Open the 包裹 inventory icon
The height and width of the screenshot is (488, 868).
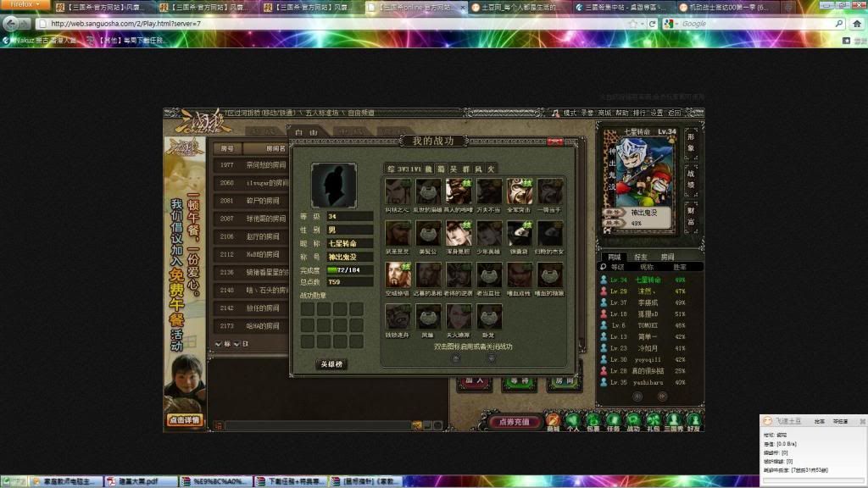coord(593,422)
